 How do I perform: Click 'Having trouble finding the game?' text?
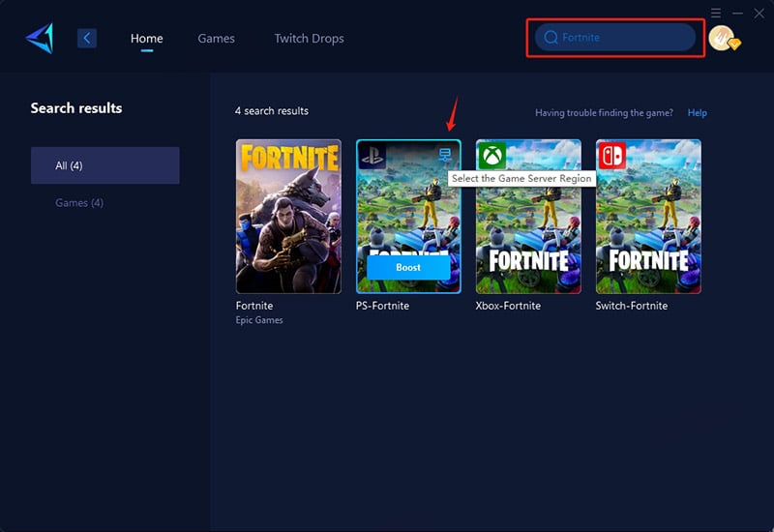pyautogui.click(x=604, y=112)
